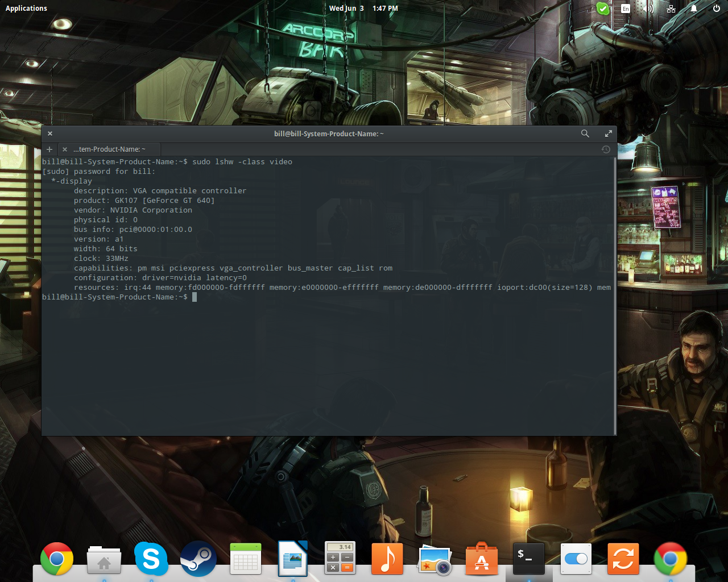This screenshot has width=728, height=582.
Task: Open the power session menu icon
Action: 717,9
